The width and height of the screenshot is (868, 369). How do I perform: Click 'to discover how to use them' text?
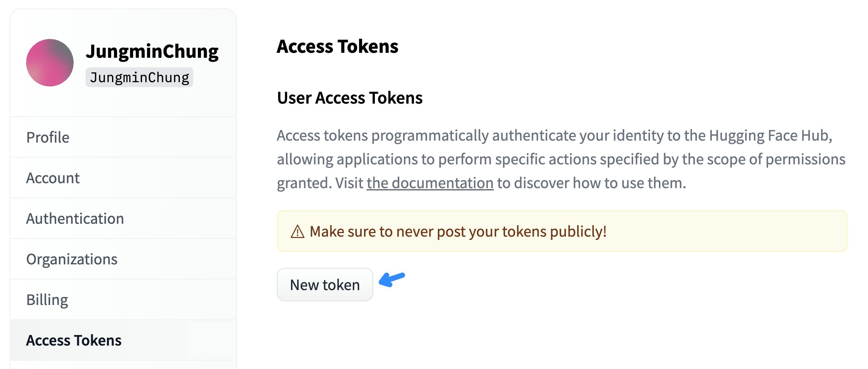click(591, 183)
